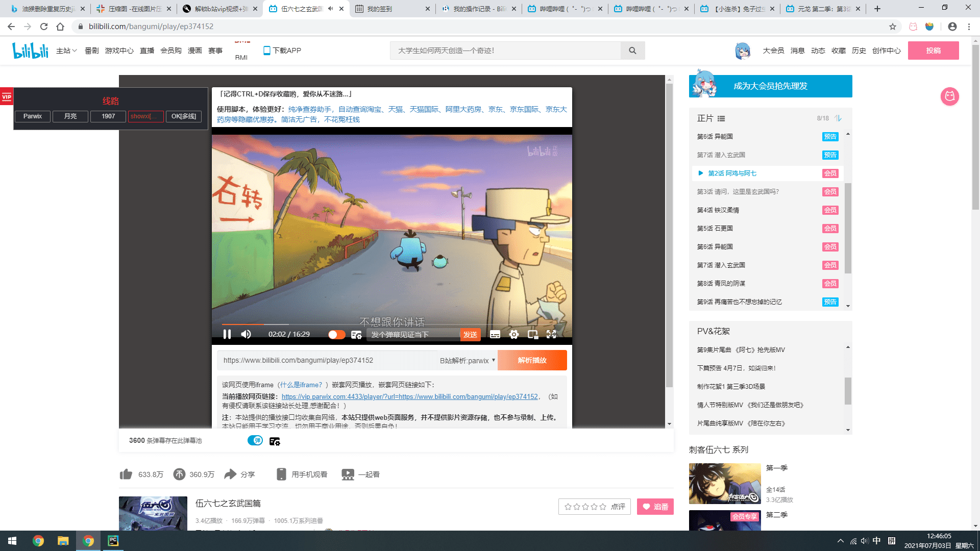
Task: Expand the 主站 dropdown menu
Action: (x=66, y=51)
